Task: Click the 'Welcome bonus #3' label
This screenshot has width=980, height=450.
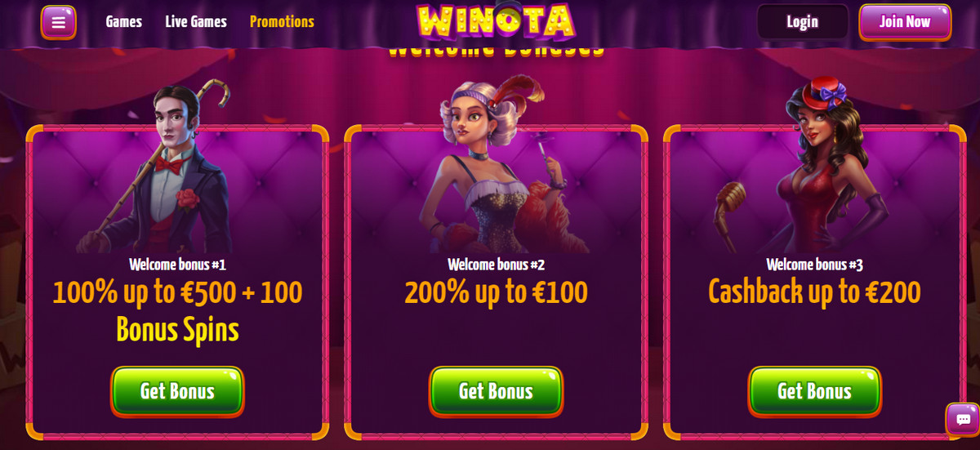Action: tap(814, 265)
